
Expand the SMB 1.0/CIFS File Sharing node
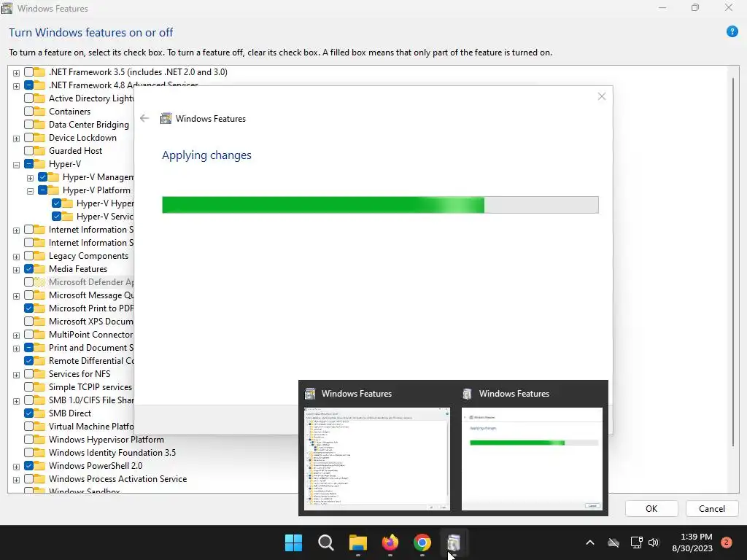(16, 401)
